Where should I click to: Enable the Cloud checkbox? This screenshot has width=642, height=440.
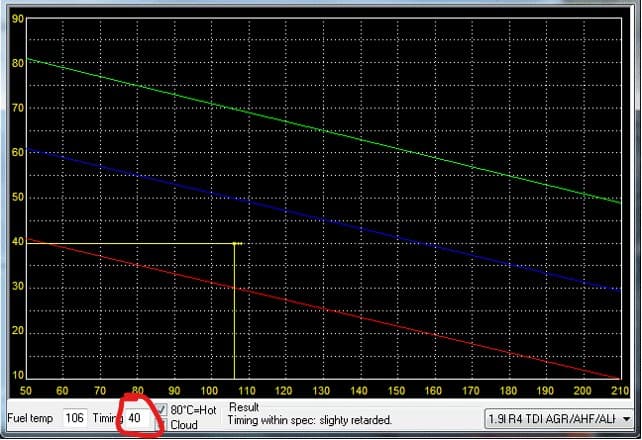pyautogui.click(x=162, y=424)
